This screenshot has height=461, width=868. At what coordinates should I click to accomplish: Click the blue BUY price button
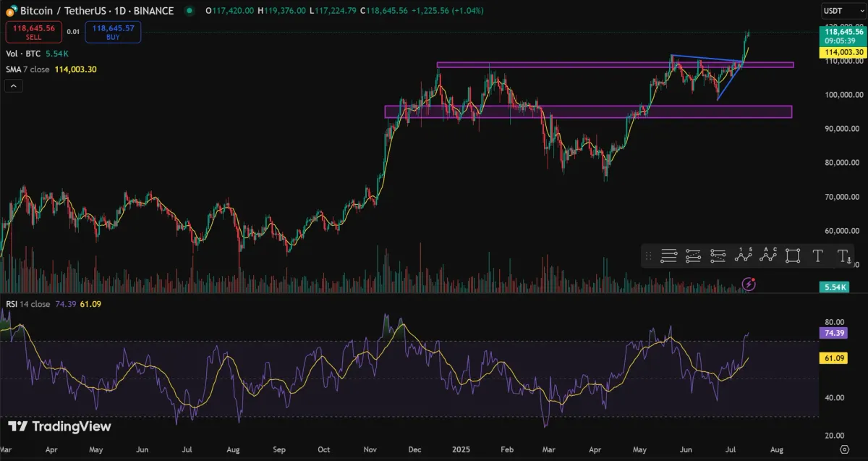tap(113, 32)
